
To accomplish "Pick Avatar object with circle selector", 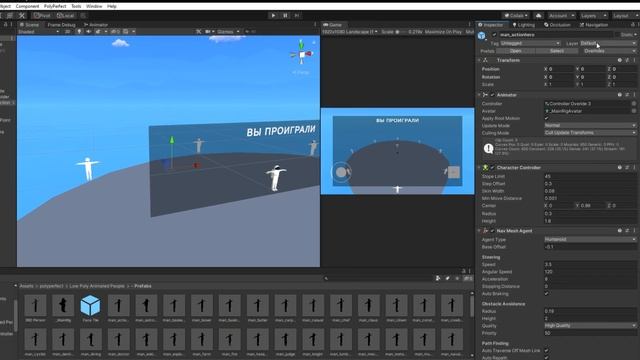I will coord(633,111).
